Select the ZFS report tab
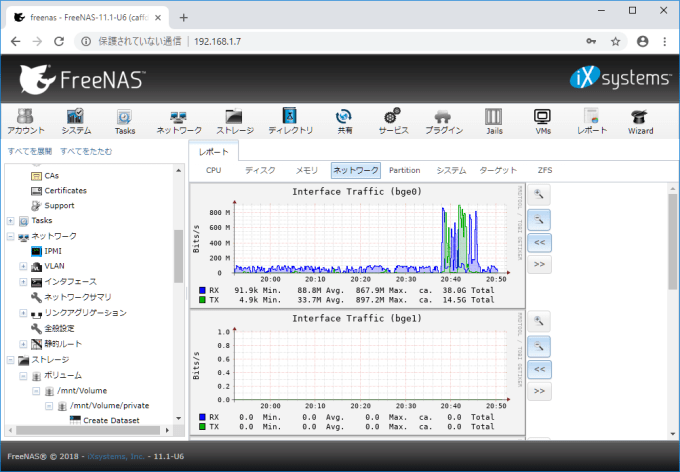 (x=544, y=171)
